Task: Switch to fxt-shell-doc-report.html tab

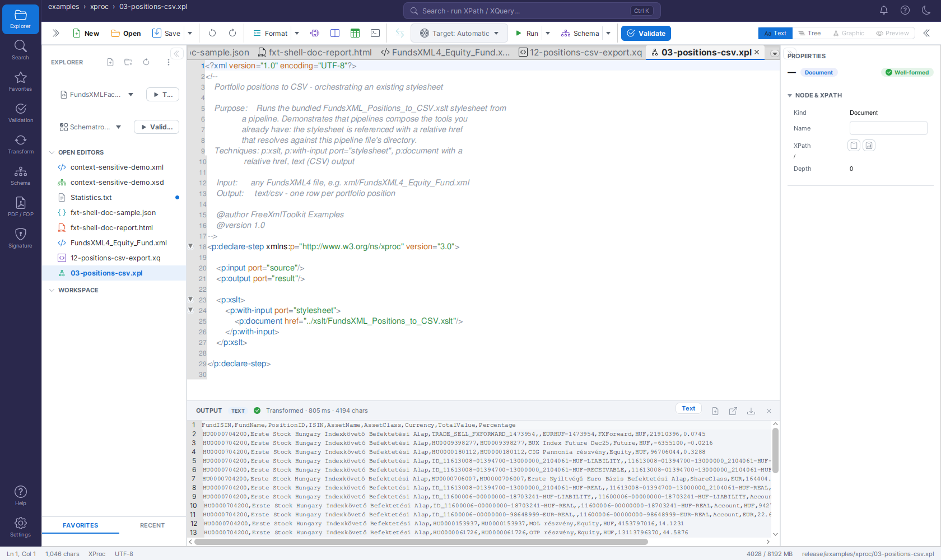Action: tap(315, 52)
